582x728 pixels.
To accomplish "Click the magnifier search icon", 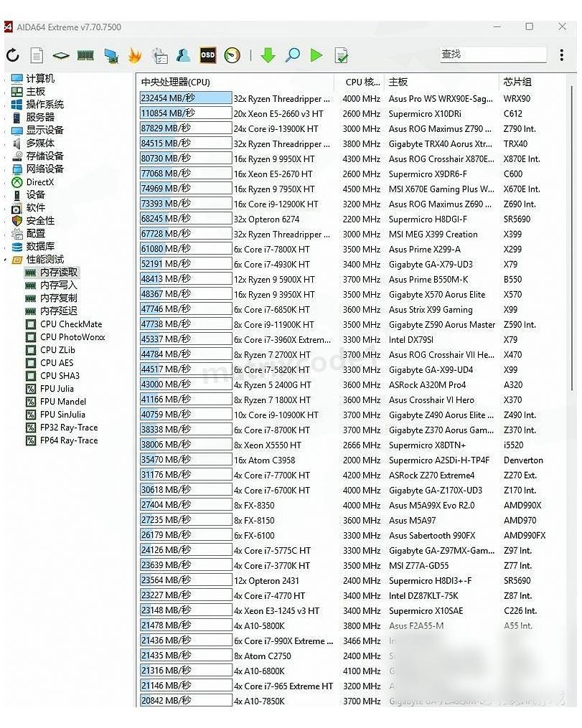I will pyautogui.click(x=292, y=56).
